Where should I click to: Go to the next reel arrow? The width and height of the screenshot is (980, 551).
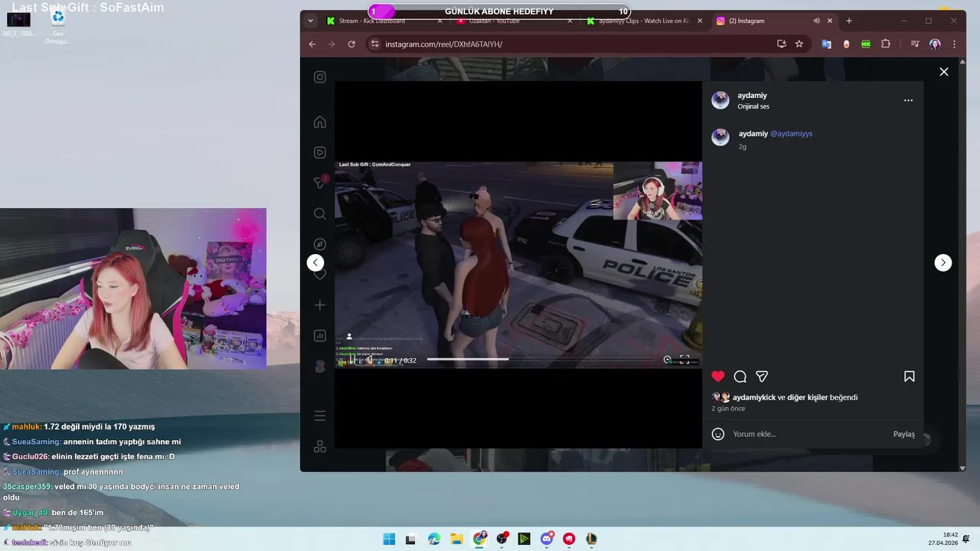click(942, 262)
